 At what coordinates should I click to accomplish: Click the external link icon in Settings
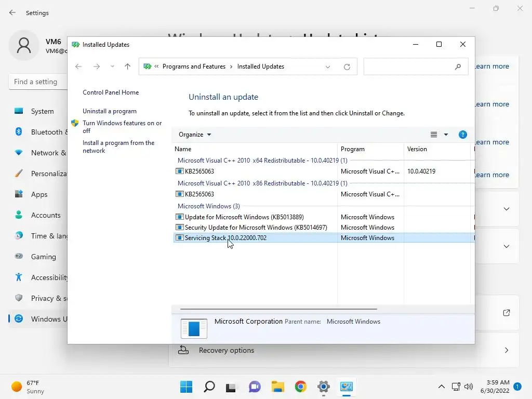[x=507, y=313]
